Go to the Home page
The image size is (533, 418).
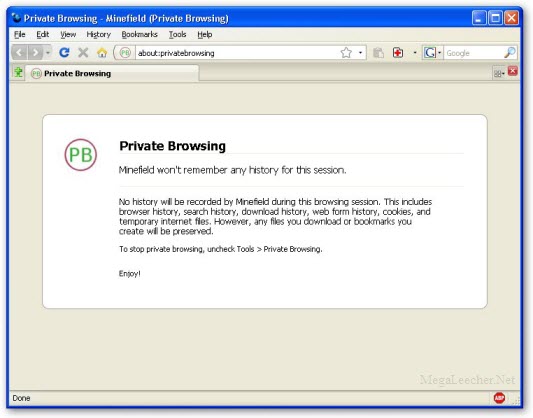pos(102,53)
